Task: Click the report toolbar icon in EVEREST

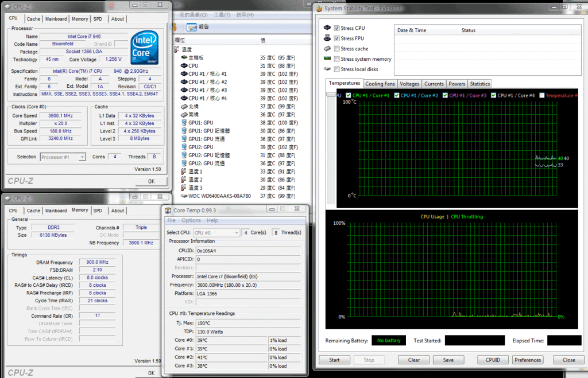Action: point(192,27)
